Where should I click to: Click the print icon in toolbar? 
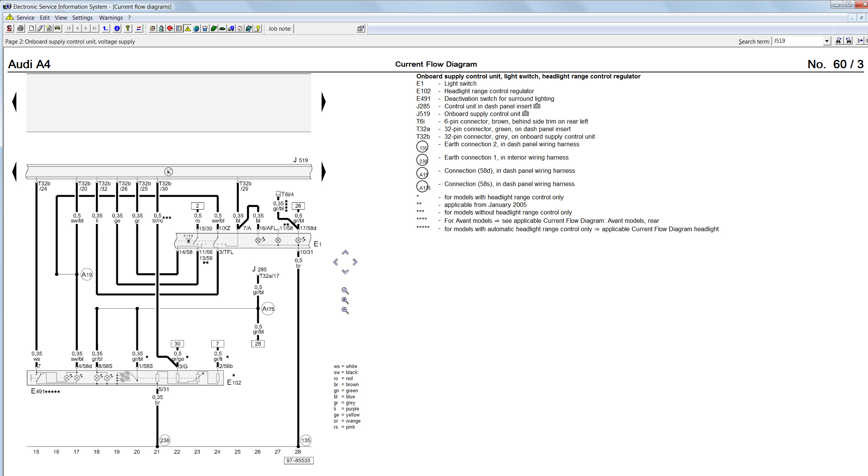tap(20, 28)
